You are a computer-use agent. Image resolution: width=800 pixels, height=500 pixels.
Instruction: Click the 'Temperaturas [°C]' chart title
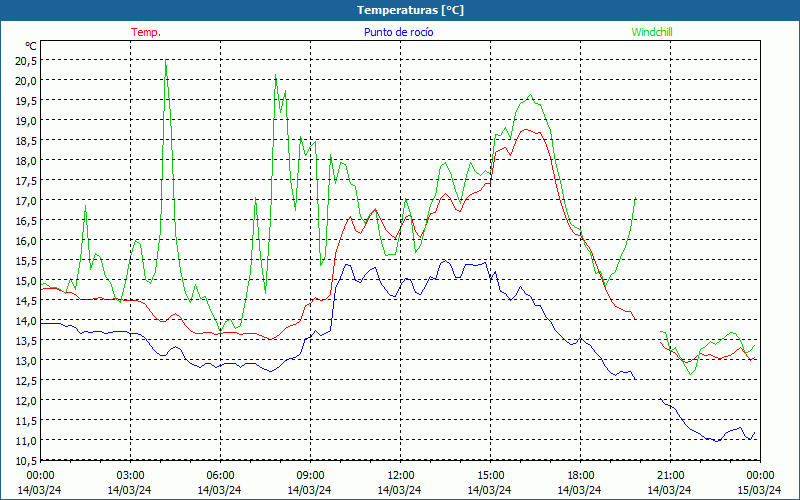coord(410,10)
